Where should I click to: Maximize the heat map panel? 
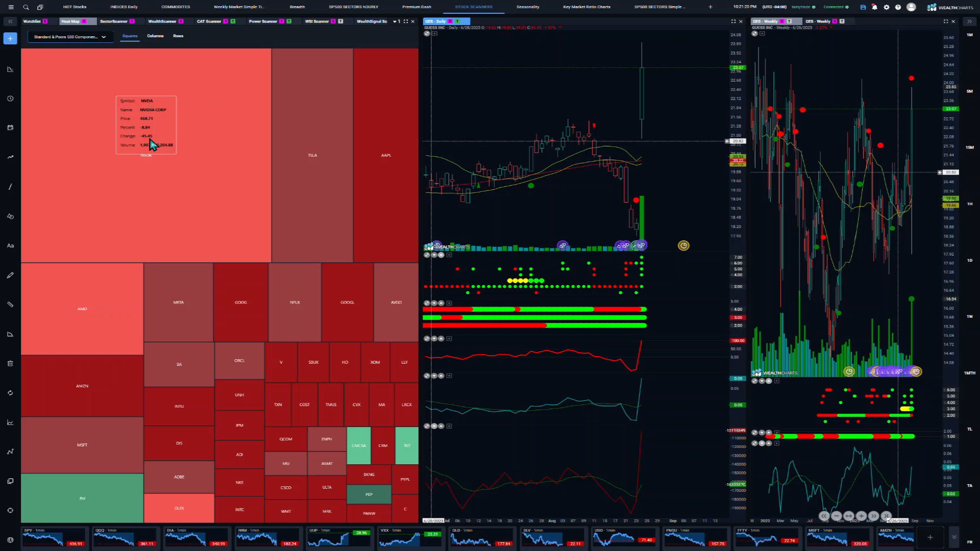pyautogui.click(x=406, y=21)
